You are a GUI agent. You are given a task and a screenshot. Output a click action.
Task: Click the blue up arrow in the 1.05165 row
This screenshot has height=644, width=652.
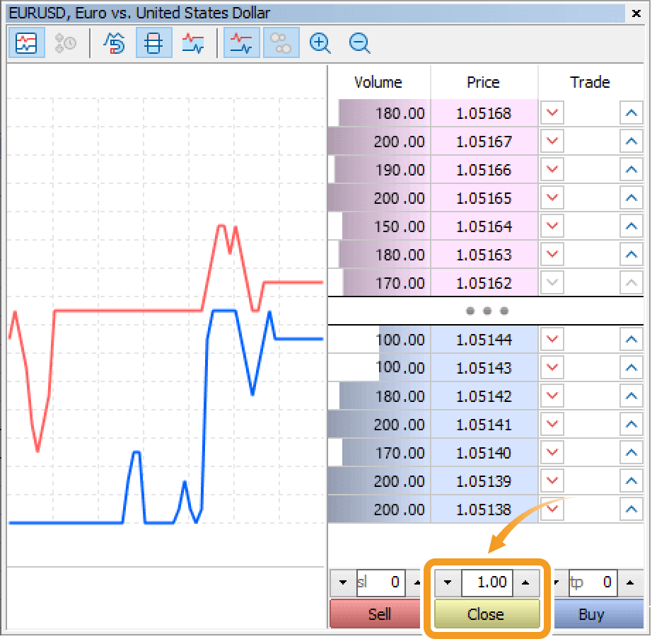631,198
